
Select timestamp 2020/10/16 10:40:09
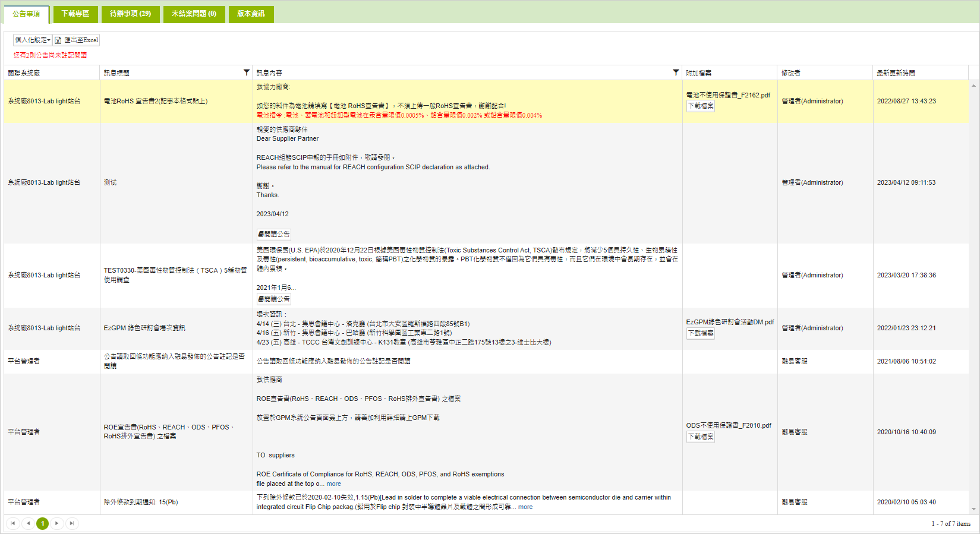(906, 432)
